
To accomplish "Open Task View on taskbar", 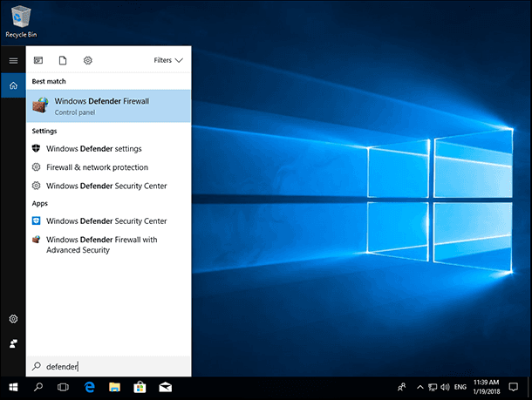I will tap(63, 387).
